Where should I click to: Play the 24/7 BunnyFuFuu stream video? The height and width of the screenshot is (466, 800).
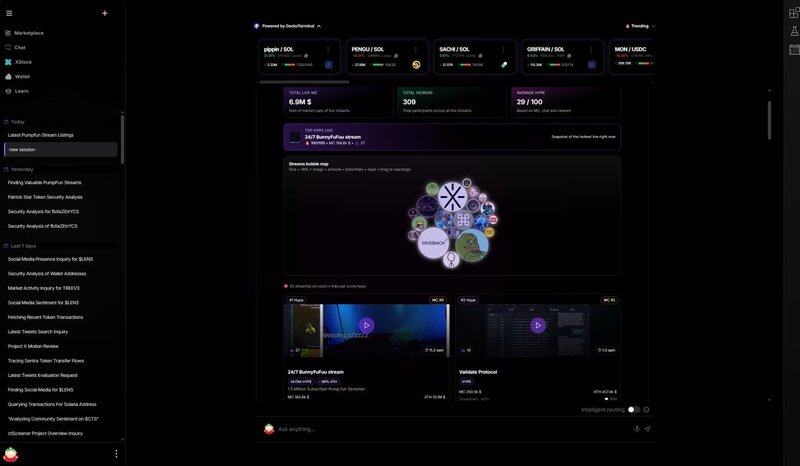(x=366, y=325)
